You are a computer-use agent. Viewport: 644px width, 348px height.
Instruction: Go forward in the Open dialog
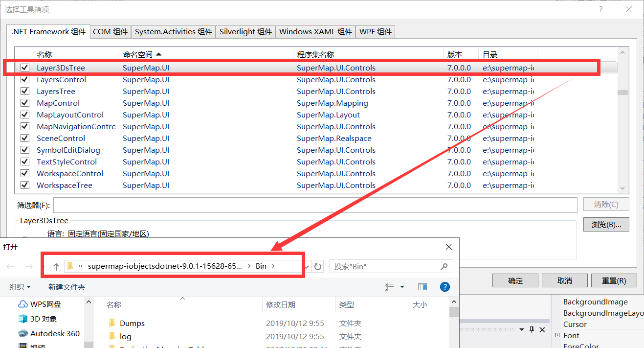(x=29, y=267)
